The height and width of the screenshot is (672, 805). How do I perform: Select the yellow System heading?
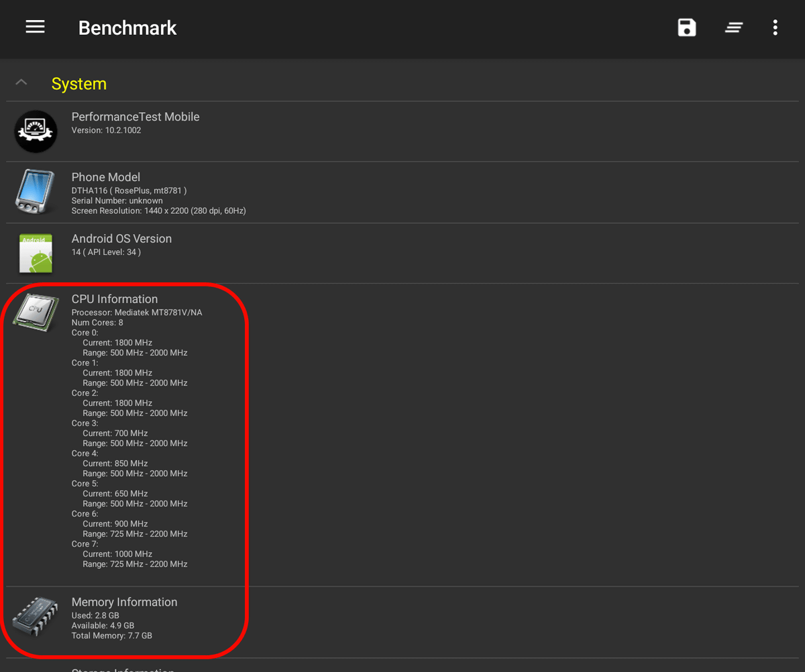click(x=78, y=84)
